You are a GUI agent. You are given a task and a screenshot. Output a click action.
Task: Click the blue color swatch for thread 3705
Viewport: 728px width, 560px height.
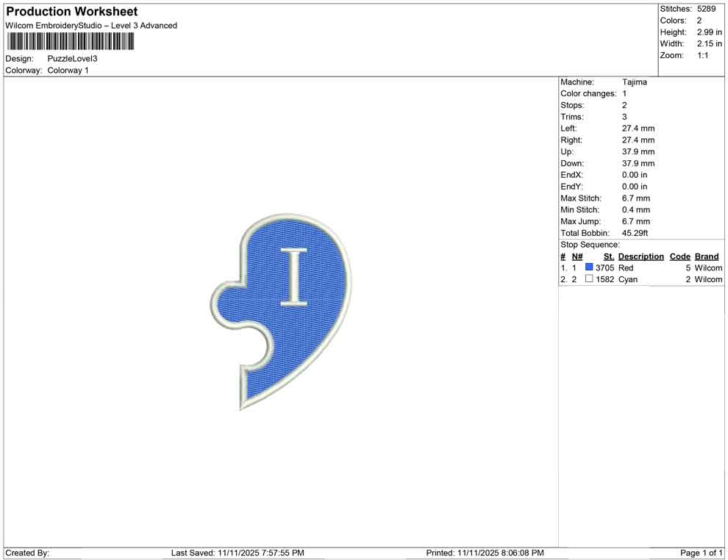pos(589,268)
